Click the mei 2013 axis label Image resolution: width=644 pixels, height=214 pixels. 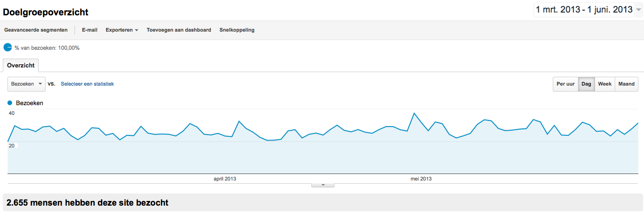[x=421, y=179]
